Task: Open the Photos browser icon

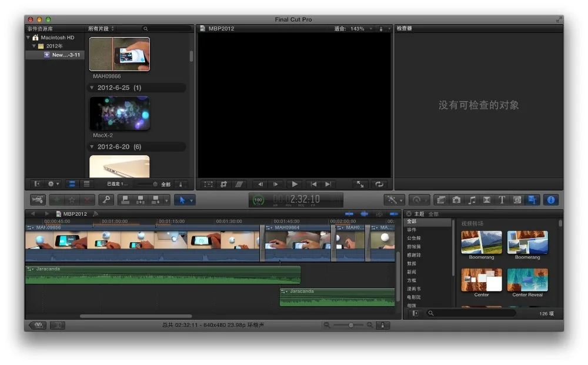Action: tap(457, 200)
